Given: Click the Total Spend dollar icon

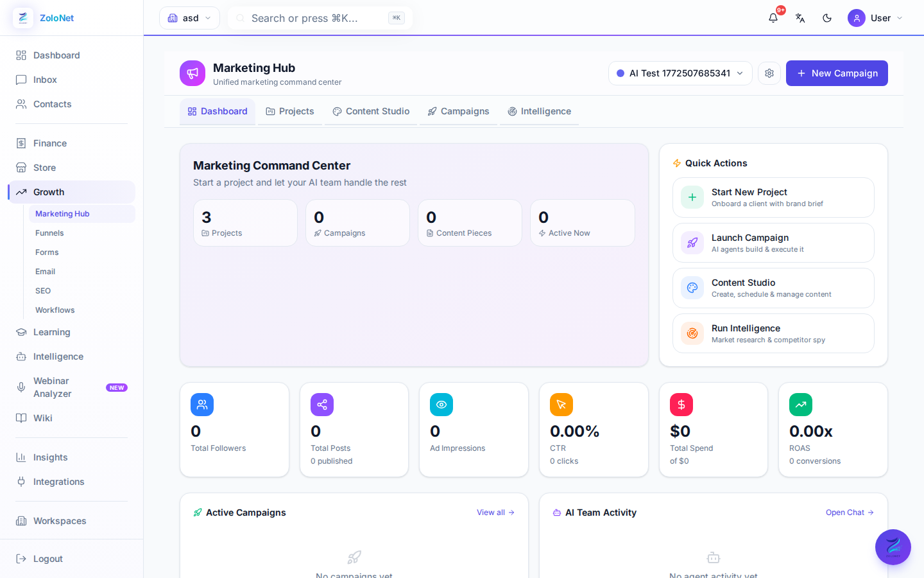Looking at the screenshot, I should click(681, 405).
